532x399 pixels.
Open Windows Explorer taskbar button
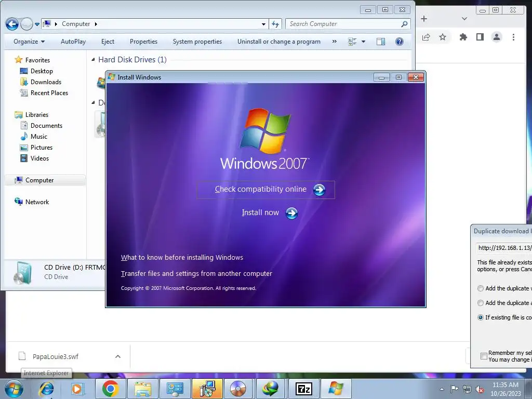[143, 389]
